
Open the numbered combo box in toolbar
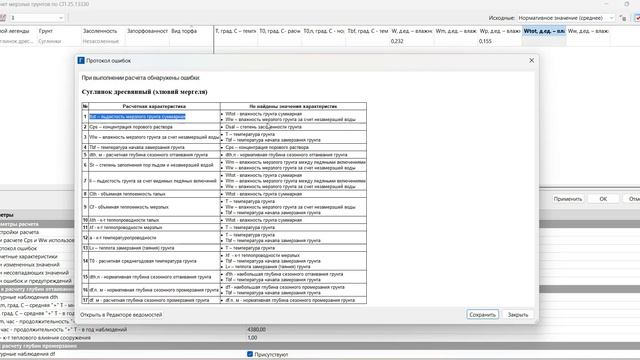pos(37,18)
